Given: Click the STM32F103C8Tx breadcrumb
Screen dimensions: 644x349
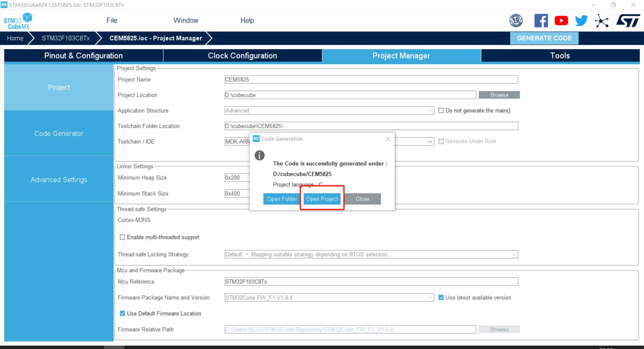Looking at the screenshot, I should (x=66, y=38).
